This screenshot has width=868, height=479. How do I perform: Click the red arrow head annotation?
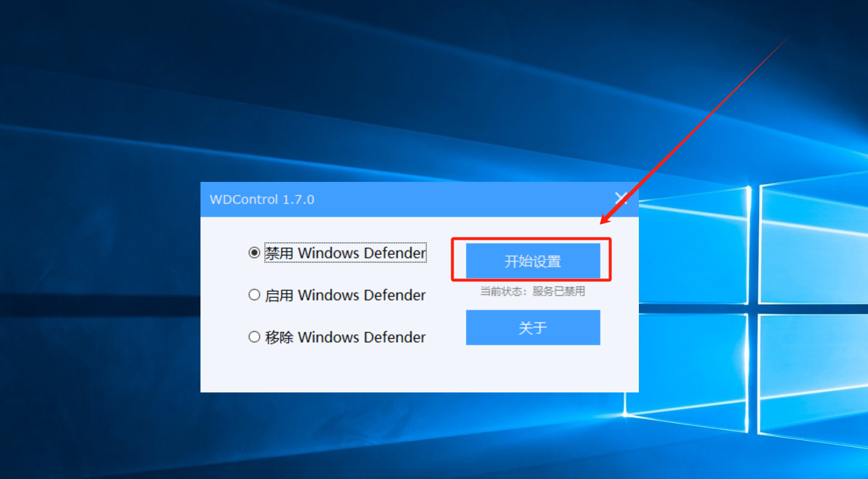pos(607,218)
